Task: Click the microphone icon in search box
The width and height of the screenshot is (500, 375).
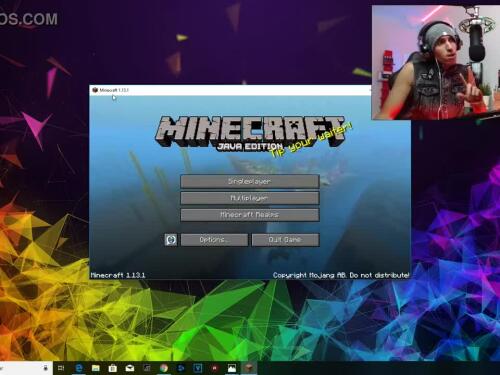Action: tap(46, 368)
